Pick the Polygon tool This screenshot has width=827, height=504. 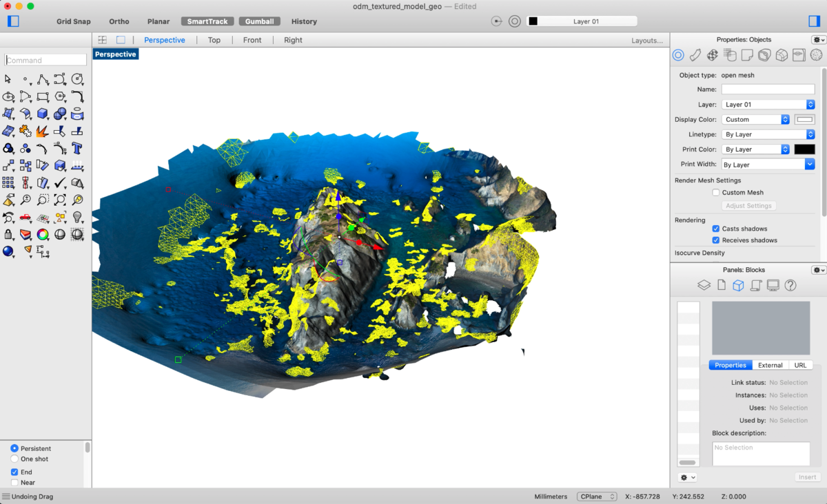tap(60, 96)
